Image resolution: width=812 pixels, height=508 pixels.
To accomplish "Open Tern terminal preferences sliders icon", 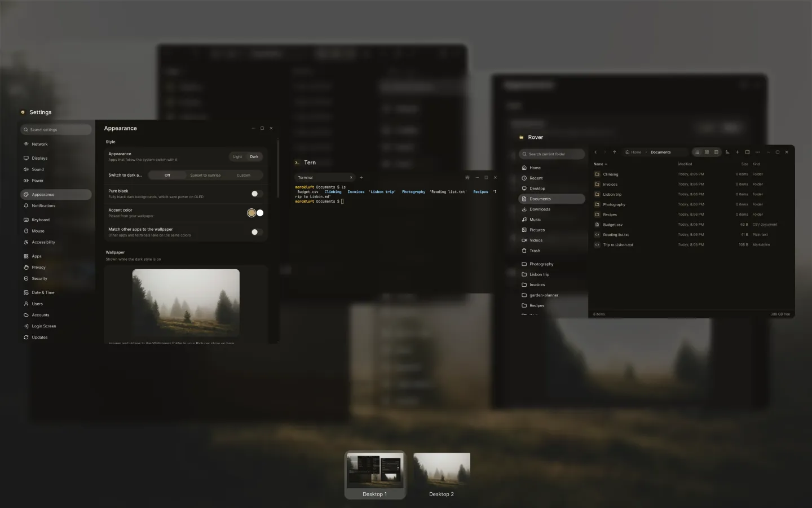I will click(467, 177).
